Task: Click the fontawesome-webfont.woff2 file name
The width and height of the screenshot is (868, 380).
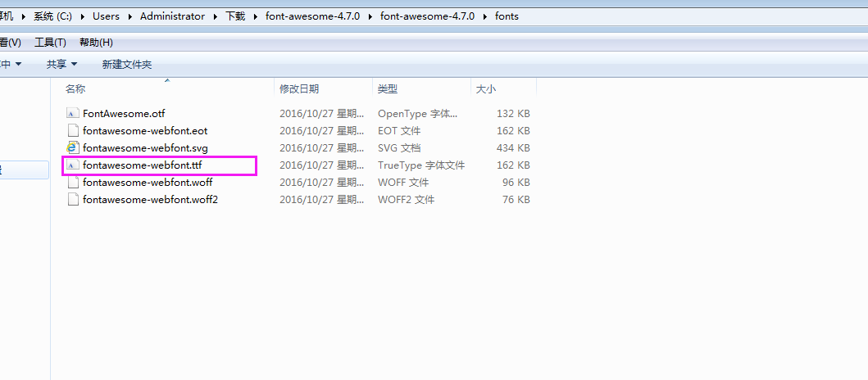Action: pyautogui.click(x=150, y=199)
